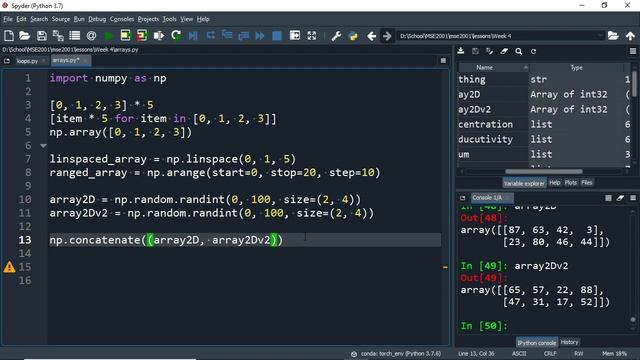The image size is (640, 360).
Task: Create a new file from toolbar
Action: click(x=9, y=36)
